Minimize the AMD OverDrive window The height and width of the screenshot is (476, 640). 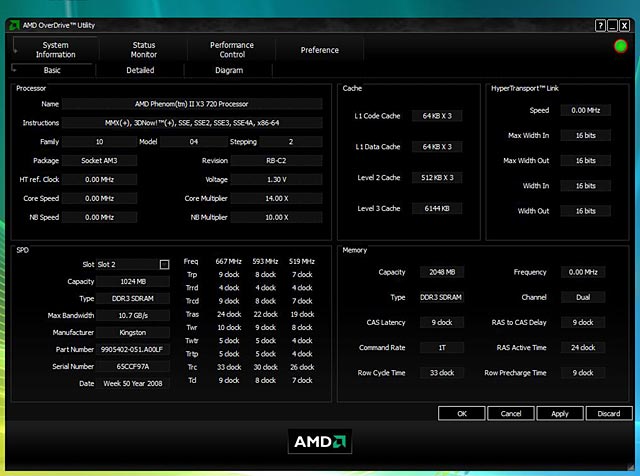point(612,26)
